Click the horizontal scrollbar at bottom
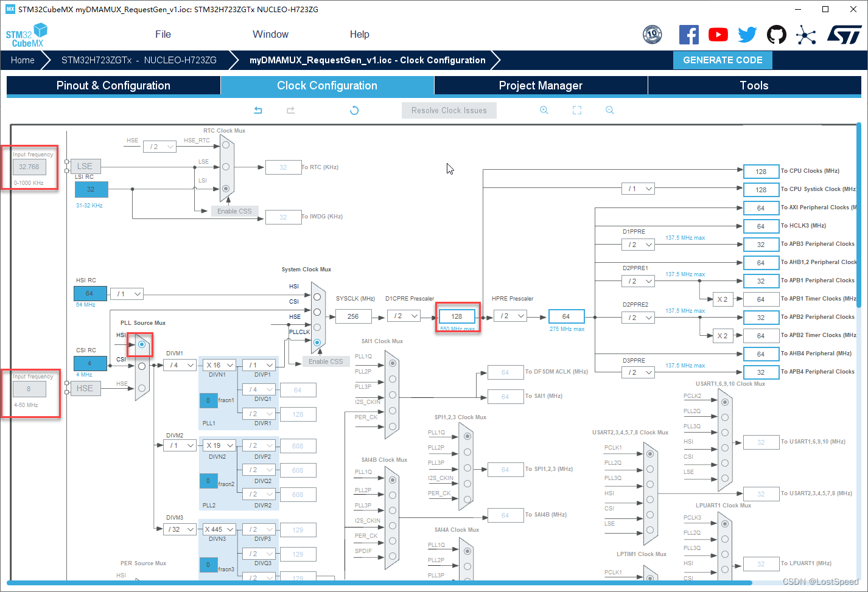 pos(379,583)
